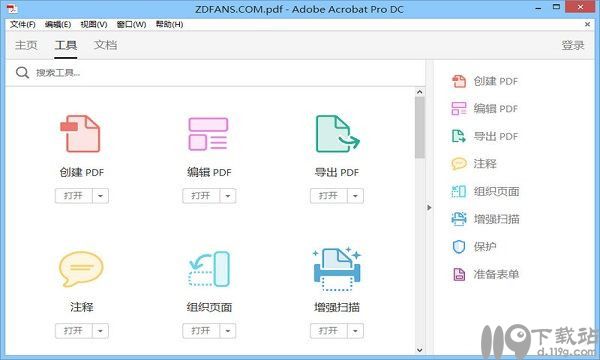
Task: Select 创建 PDF icon in right sidebar
Action: tap(459, 81)
